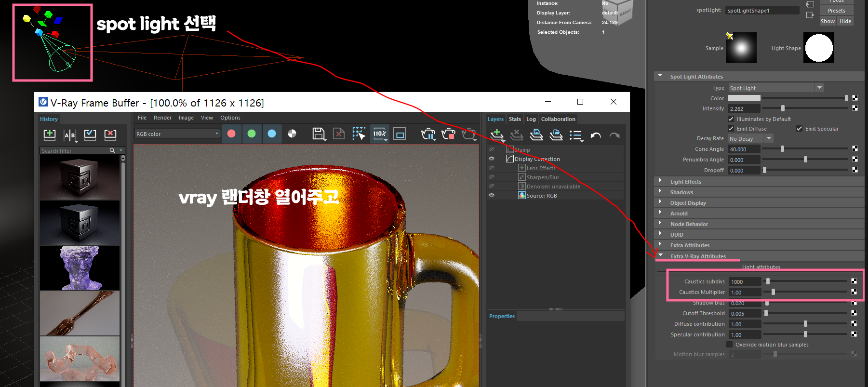Screen dimensions: 868x387
Task: Open the File menu in V-Ray Frame Buffer
Action: (x=142, y=118)
